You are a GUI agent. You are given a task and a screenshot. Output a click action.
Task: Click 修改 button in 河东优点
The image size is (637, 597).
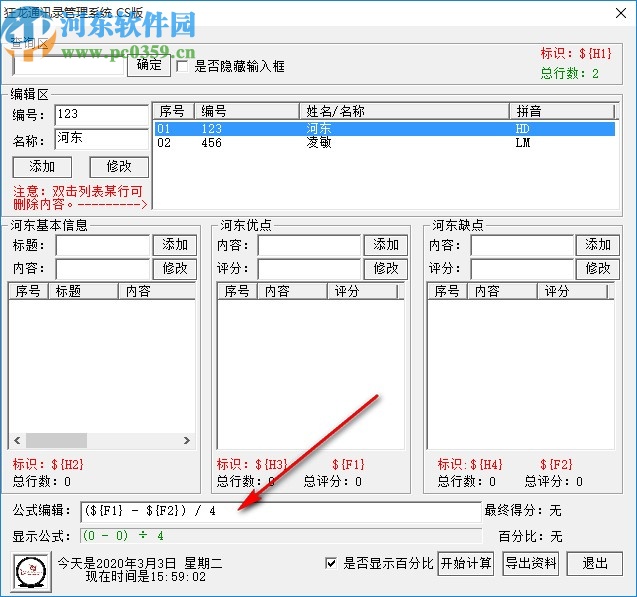386,268
